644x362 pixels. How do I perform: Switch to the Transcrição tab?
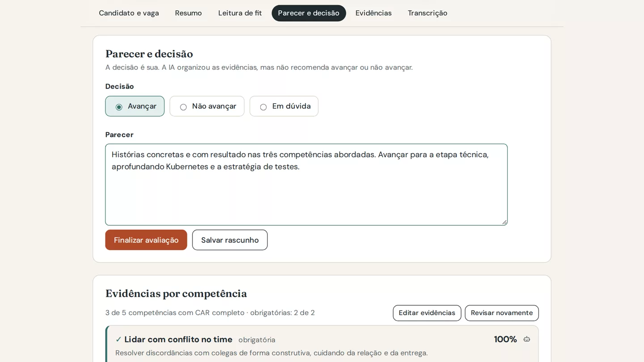428,13
